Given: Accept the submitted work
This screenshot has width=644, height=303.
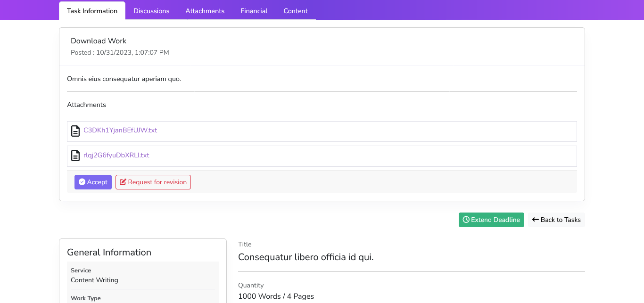Looking at the screenshot, I should tap(93, 182).
